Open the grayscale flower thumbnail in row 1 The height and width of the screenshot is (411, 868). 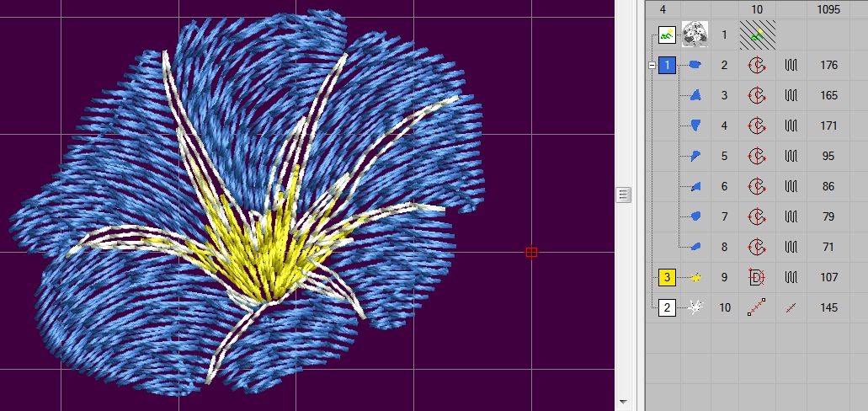pyautogui.click(x=695, y=35)
